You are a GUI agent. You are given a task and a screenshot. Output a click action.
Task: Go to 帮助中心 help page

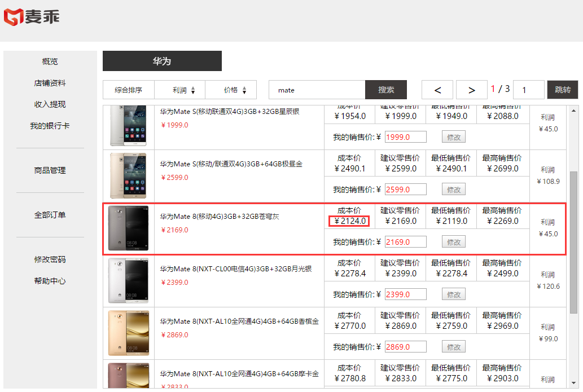pos(50,281)
